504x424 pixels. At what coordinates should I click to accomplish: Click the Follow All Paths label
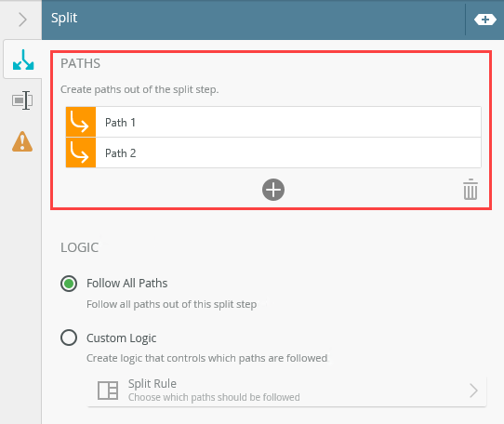click(127, 284)
